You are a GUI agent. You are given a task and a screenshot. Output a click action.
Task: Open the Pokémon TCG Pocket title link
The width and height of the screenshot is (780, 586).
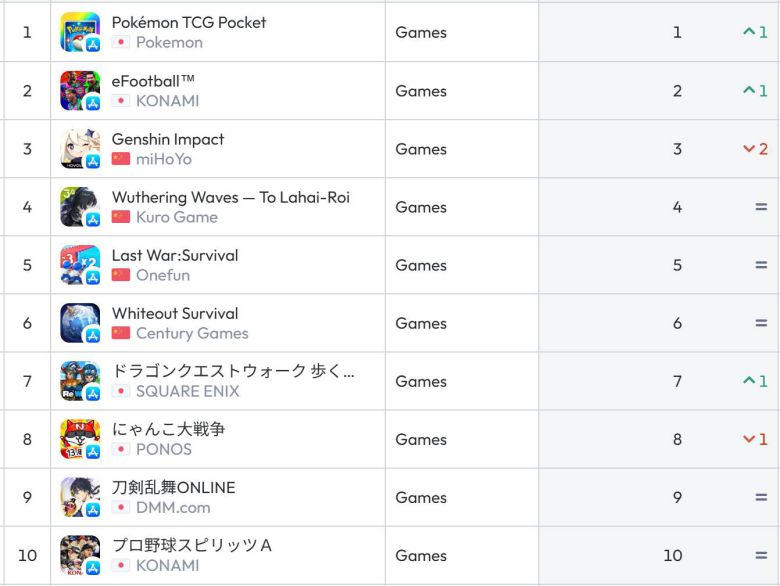point(189,22)
